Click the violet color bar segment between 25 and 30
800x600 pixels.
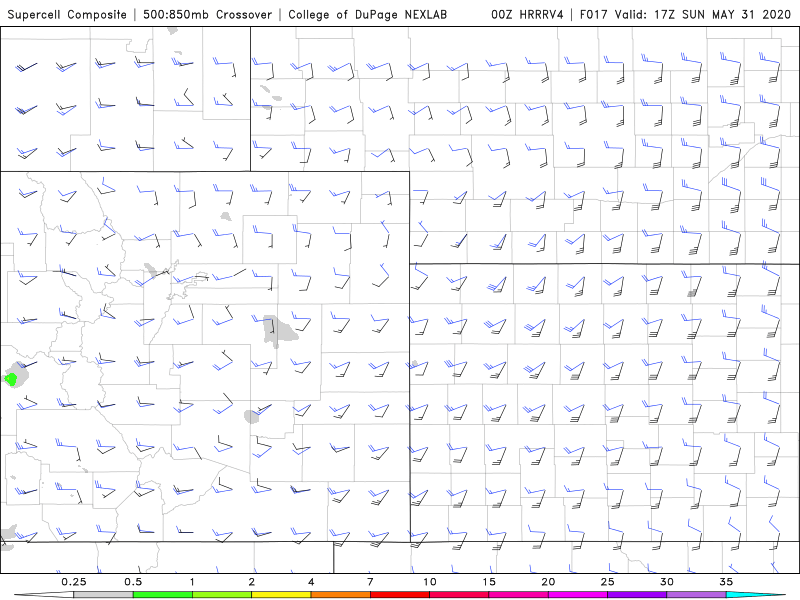637,595
